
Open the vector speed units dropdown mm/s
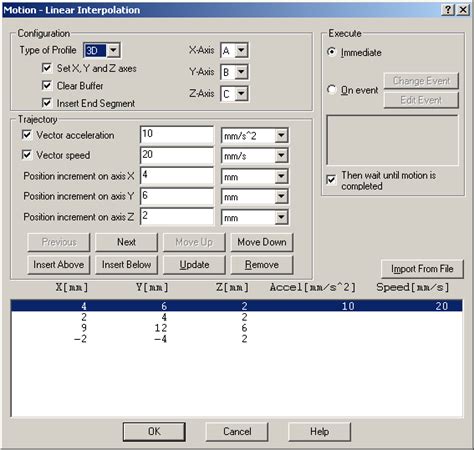281,155
